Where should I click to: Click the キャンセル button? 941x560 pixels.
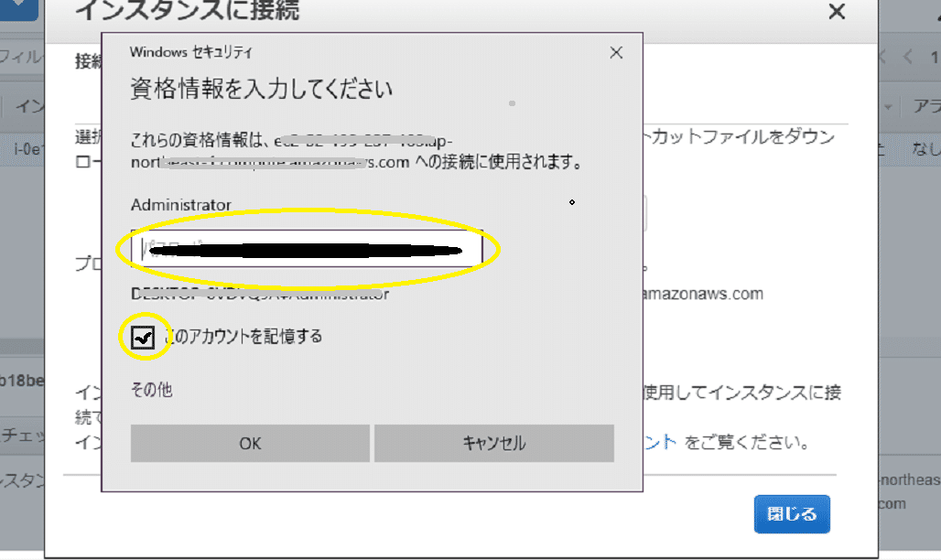493,443
